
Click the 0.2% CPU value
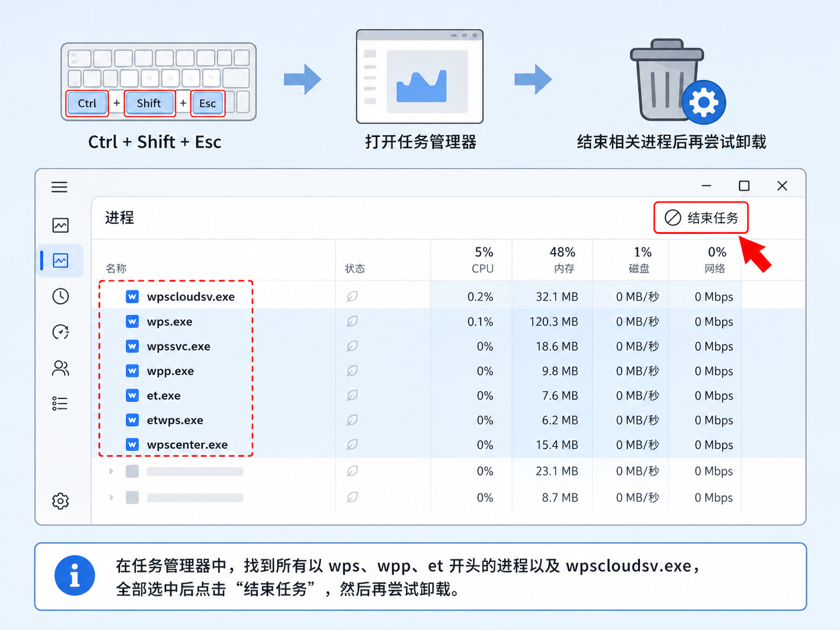point(480,296)
